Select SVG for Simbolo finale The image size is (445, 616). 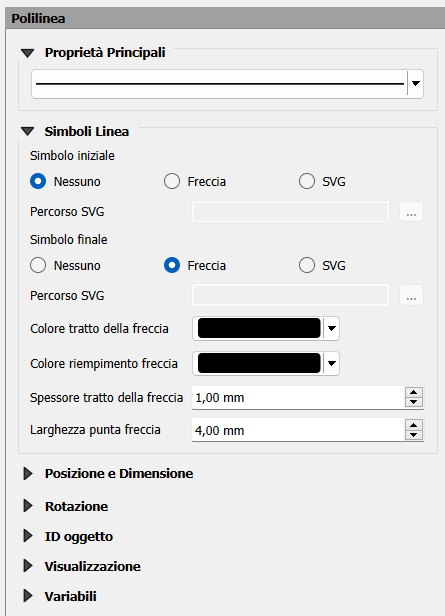click(307, 266)
